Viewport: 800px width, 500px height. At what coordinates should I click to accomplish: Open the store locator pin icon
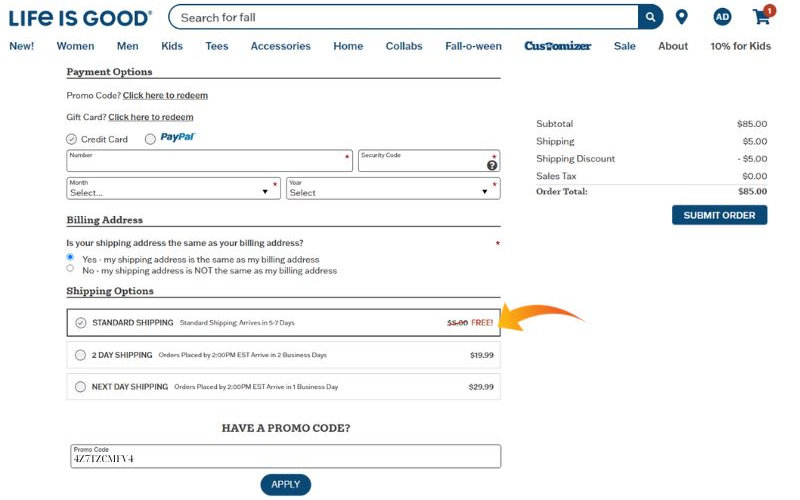pyautogui.click(x=681, y=17)
